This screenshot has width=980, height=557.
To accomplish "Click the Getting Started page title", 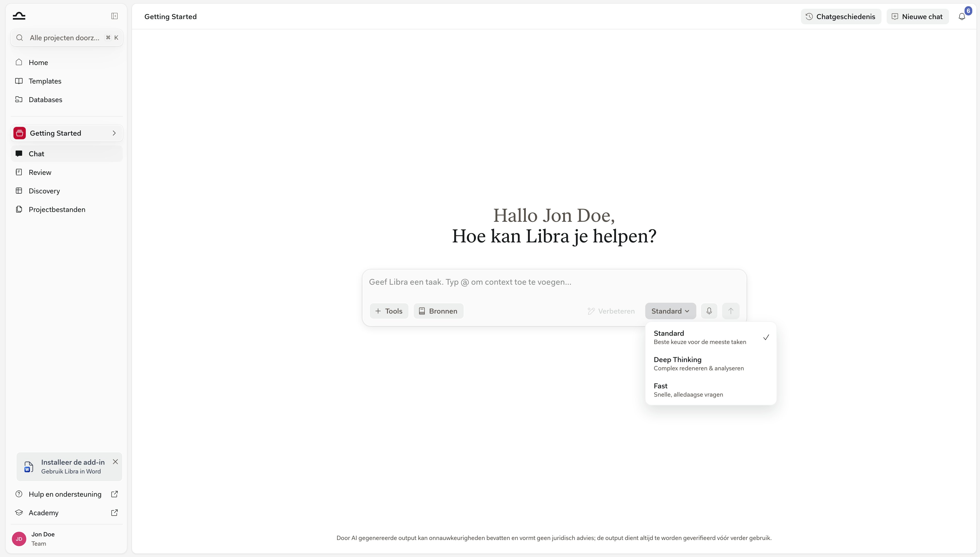I will tap(171, 17).
